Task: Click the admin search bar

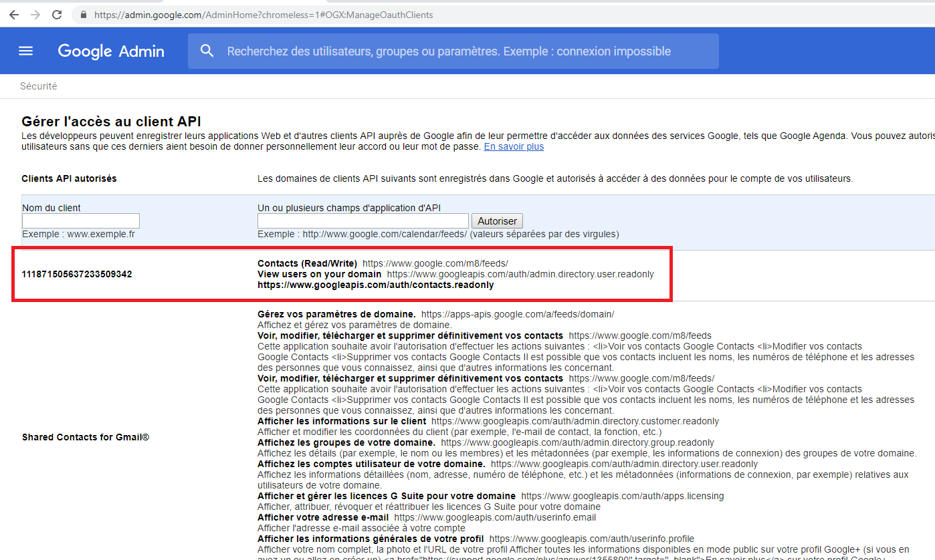Action: [x=455, y=51]
